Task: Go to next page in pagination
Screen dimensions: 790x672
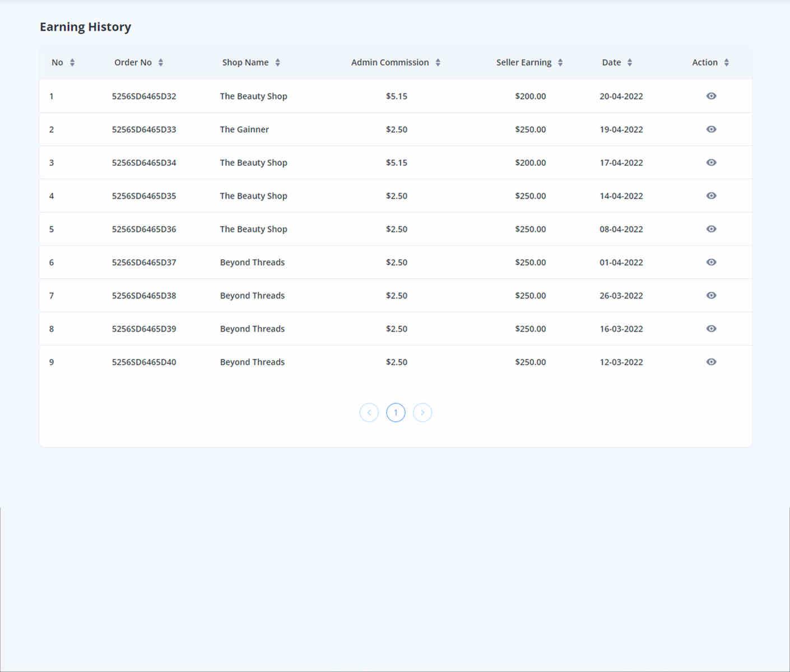Action: click(x=422, y=413)
